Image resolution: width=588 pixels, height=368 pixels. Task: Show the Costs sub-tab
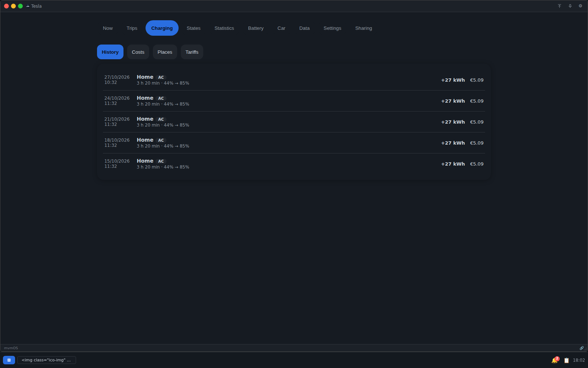(x=138, y=52)
